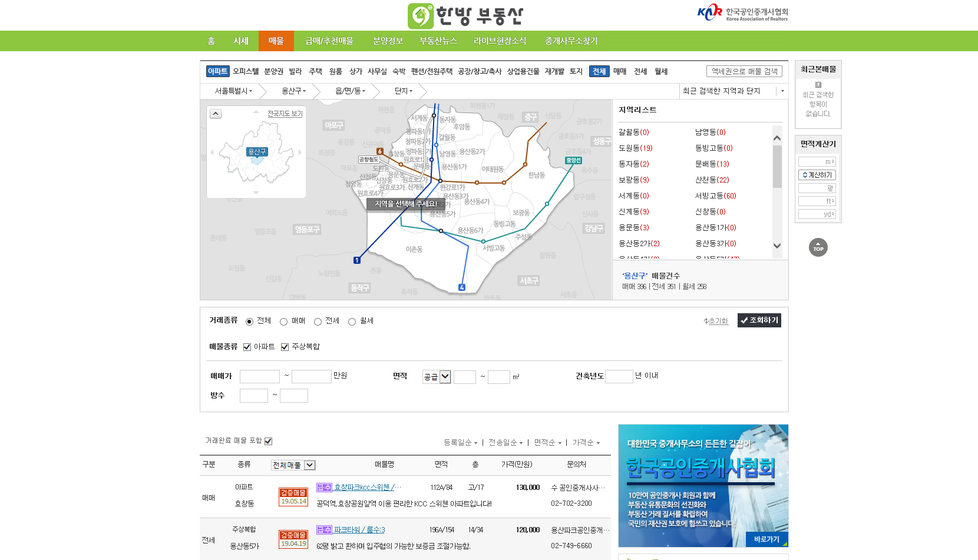Click the area list scrollbar thumb
Viewport: 978px width, 560px height.
tap(777, 167)
